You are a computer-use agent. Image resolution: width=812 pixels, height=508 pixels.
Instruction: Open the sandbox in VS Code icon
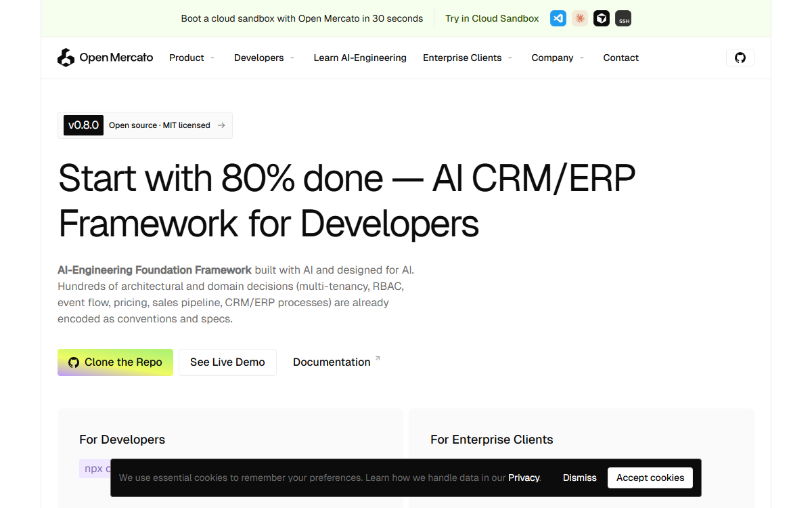pos(558,18)
